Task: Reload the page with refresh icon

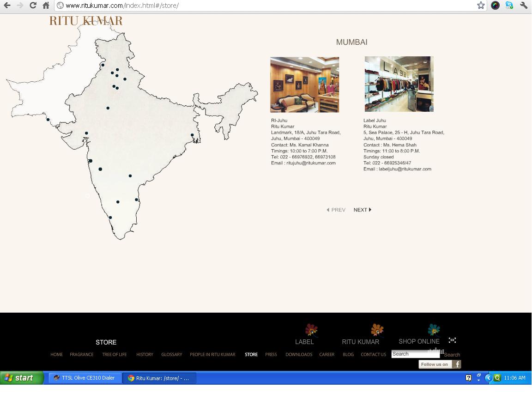Action: click(x=33, y=6)
